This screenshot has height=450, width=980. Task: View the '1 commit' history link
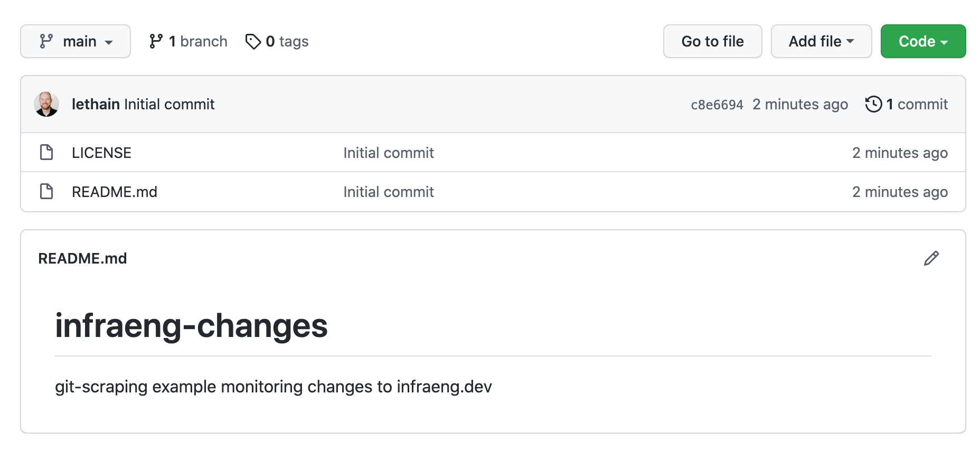click(907, 104)
